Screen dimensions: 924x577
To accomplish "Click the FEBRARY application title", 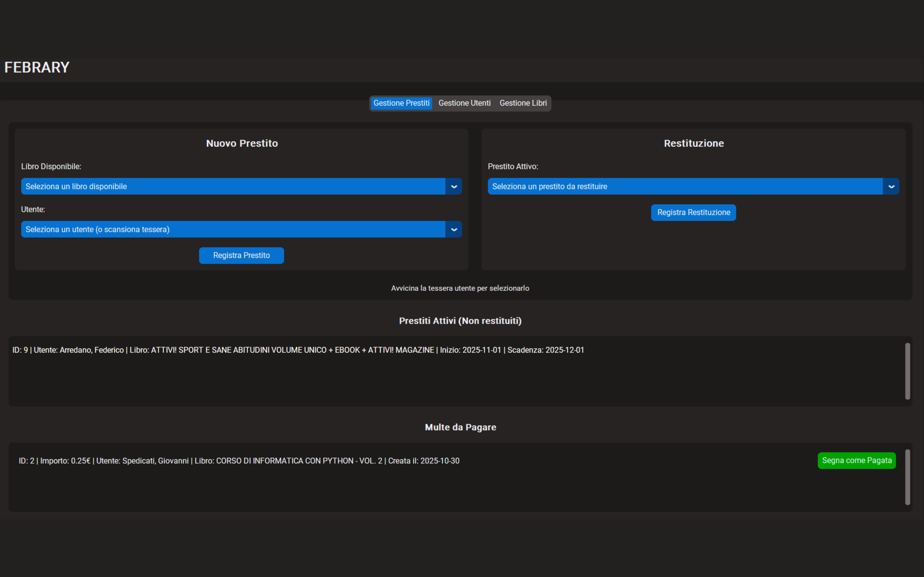I will coord(37,68).
